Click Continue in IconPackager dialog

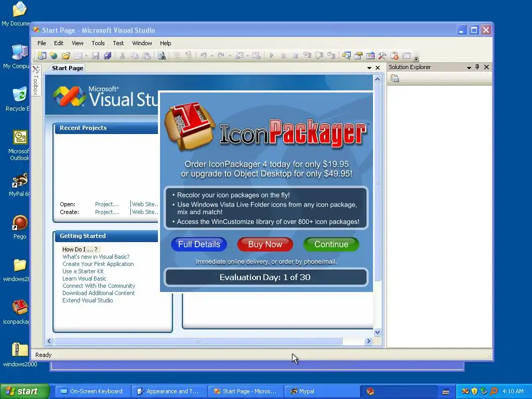331,244
